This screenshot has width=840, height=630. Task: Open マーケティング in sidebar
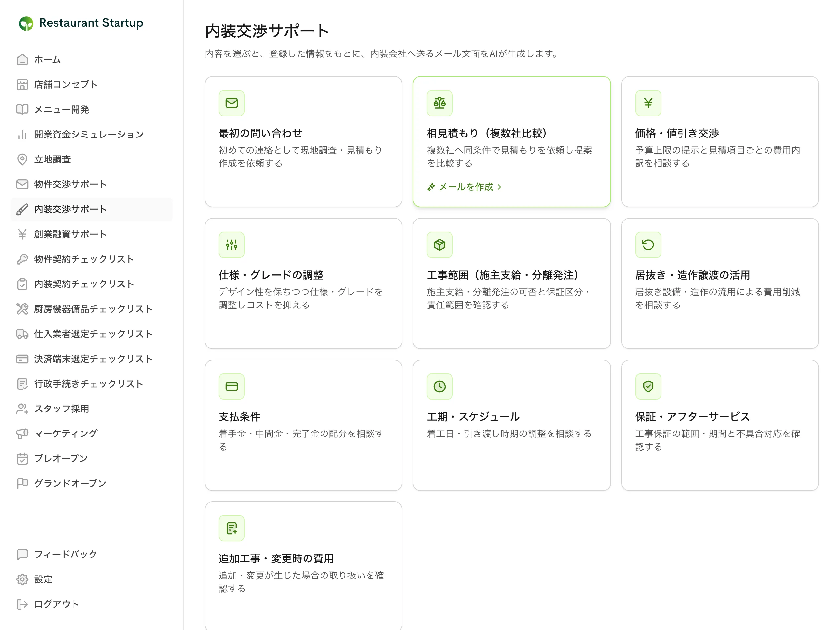92,434
